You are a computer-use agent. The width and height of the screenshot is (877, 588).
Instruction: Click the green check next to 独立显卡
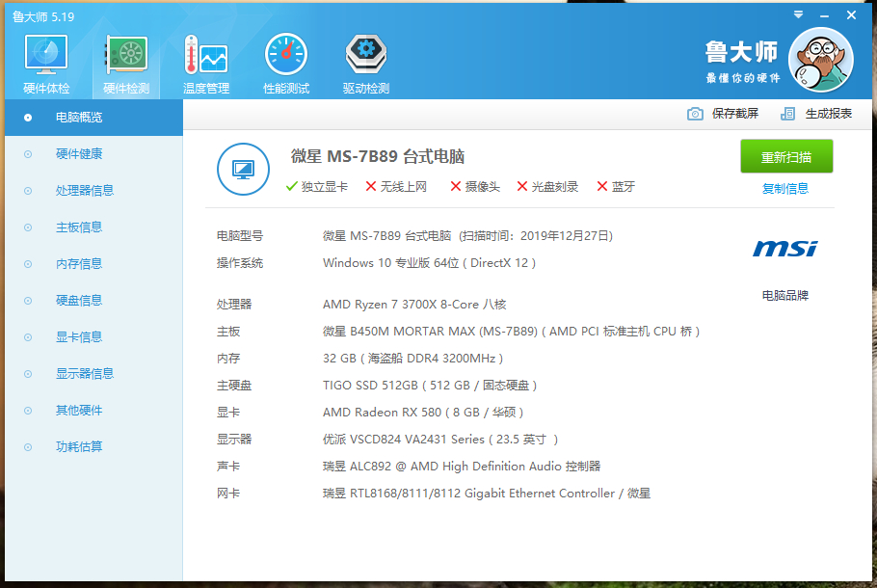tap(291, 186)
